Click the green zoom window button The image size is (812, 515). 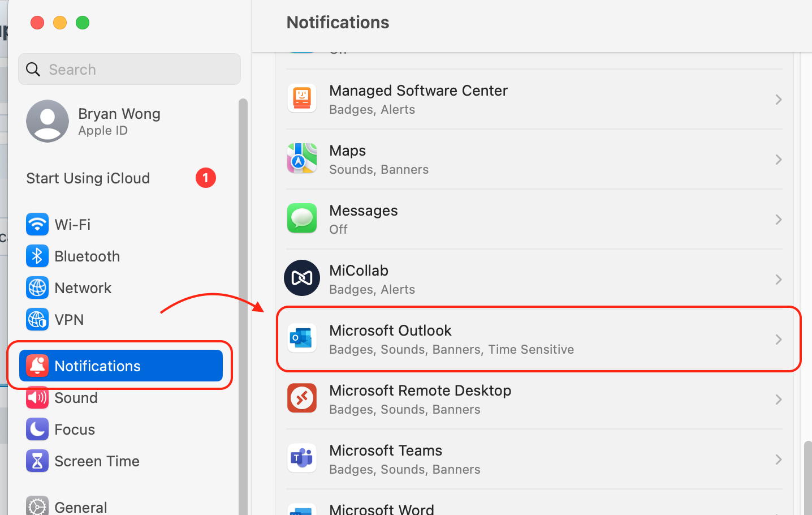tap(83, 23)
